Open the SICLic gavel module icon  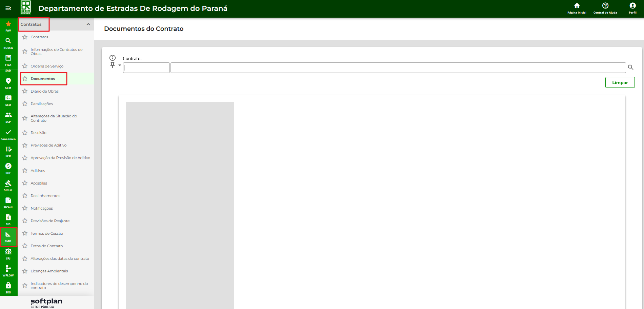pos(8,185)
